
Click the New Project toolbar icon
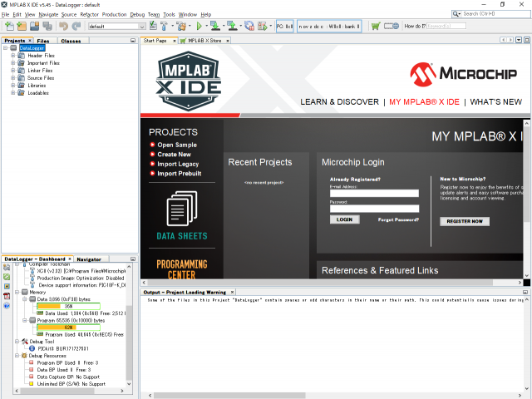(x=22, y=26)
